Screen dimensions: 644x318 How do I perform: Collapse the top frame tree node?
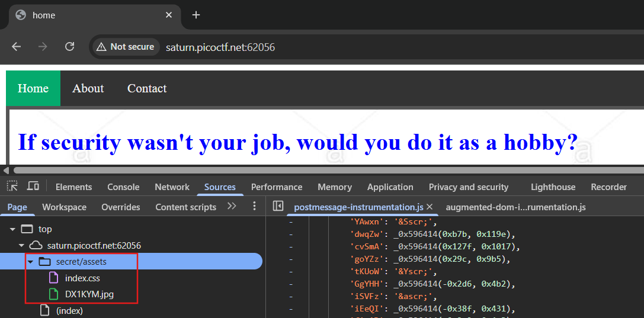12,229
